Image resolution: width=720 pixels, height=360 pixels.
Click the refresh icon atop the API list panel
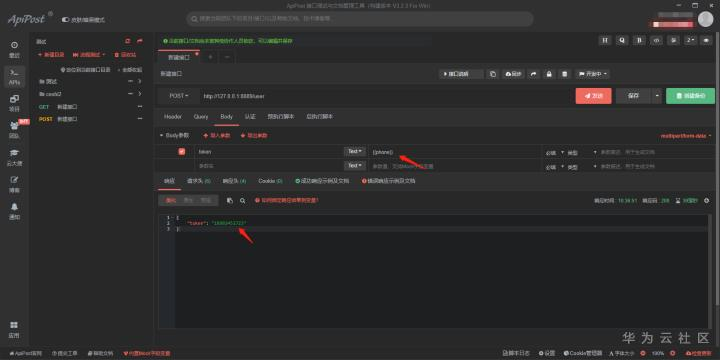coord(128,41)
